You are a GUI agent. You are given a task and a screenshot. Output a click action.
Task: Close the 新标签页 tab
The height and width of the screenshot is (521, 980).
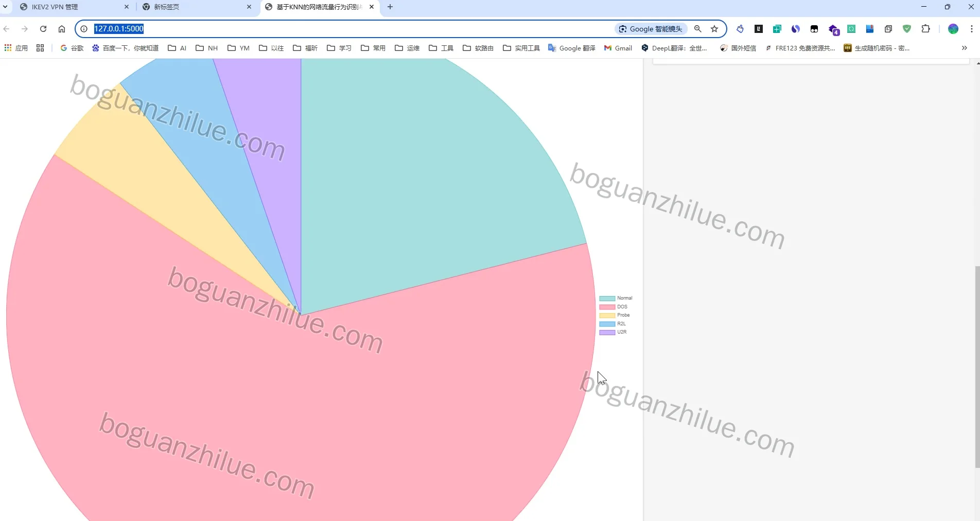click(249, 7)
